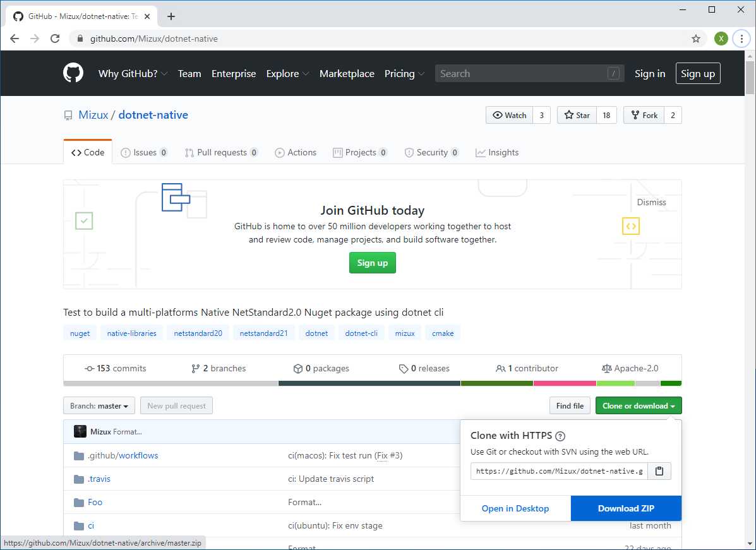This screenshot has width=756, height=550.
Task: Click the site lock icon in address bar
Action: click(x=80, y=39)
